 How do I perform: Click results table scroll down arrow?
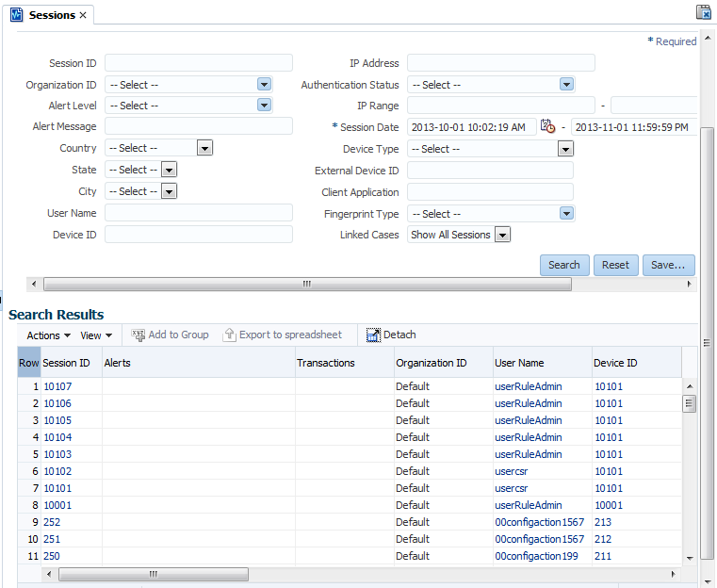[x=690, y=558]
